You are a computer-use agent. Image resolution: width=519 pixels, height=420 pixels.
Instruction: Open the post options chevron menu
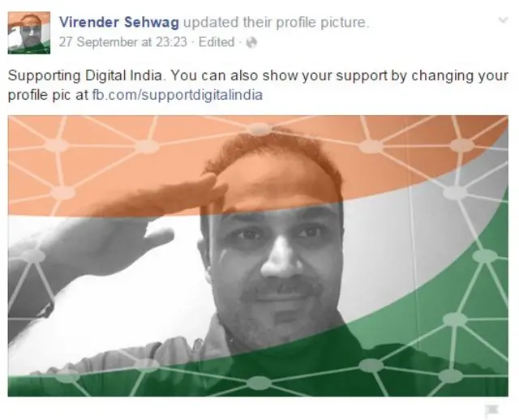pyautogui.click(x=503, y=19)
